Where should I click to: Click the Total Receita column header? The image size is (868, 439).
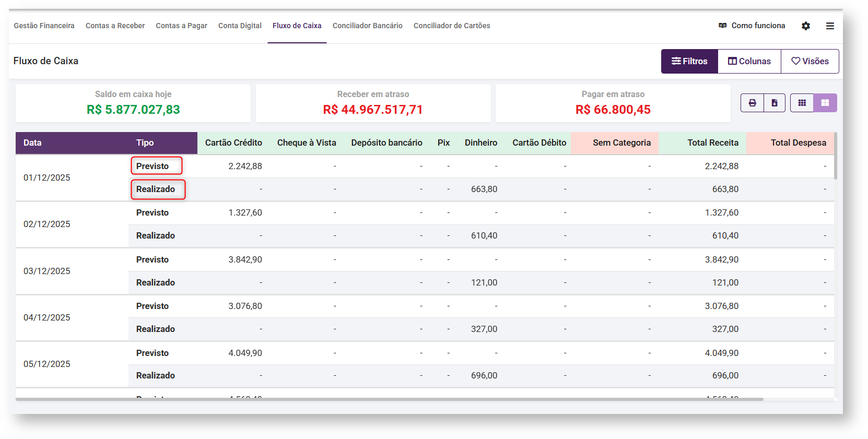[x=712, y=143]
